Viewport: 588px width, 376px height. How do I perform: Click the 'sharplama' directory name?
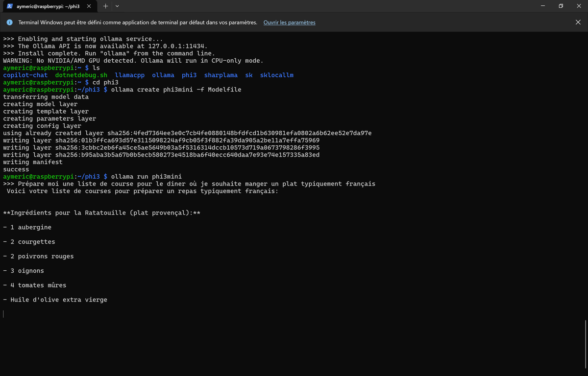pos(221,75)
